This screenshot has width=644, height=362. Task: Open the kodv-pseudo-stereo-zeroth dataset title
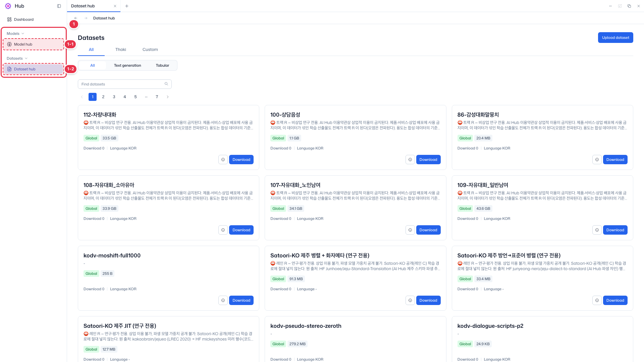click(306, 326)
